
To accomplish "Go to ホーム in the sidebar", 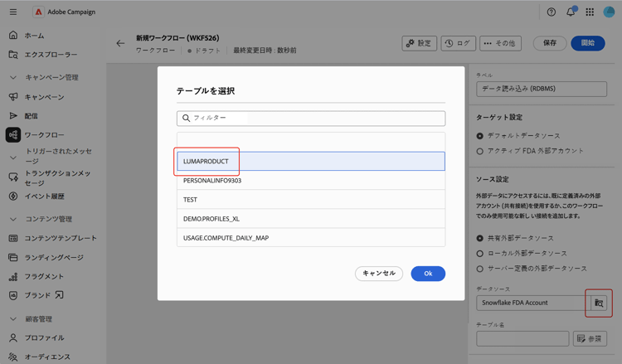I will pos(34,36).
